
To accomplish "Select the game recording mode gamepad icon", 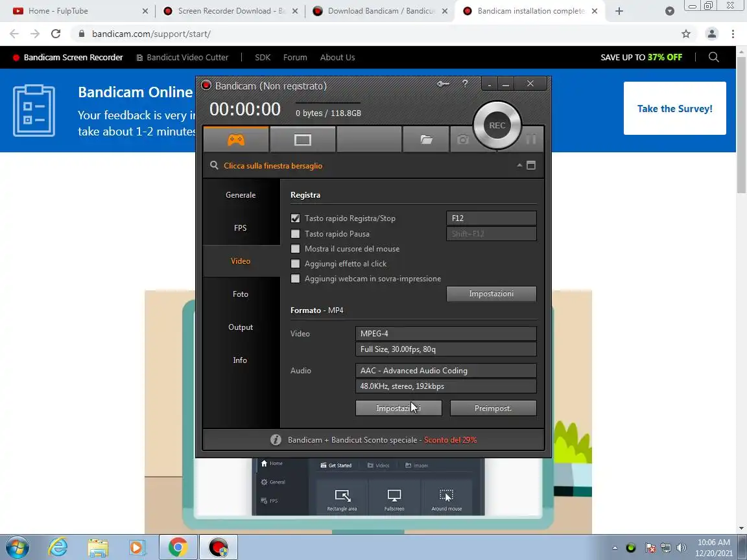I will (x=236, y=139).
